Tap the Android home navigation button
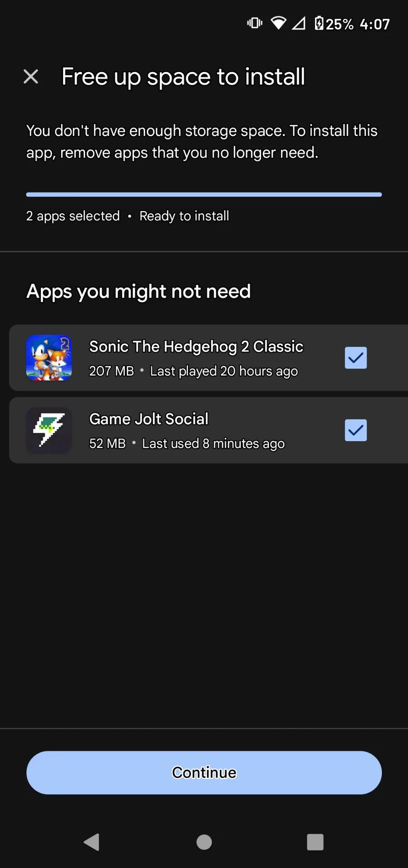The width and height of the screenshot is (408, 868). click(204, 842)
